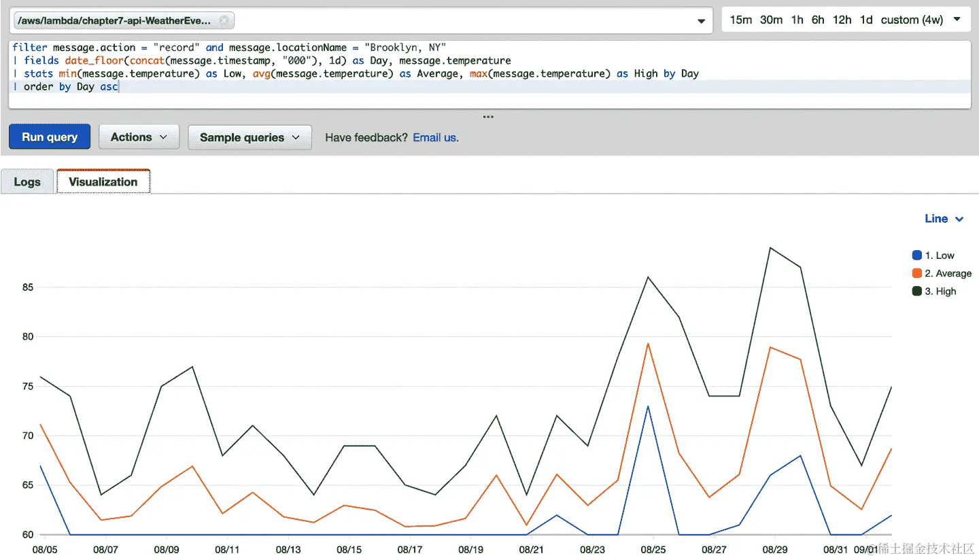Select the 30m time range
Image resolution: width=979 pixels, height=560 pixels.
[771, 20]
